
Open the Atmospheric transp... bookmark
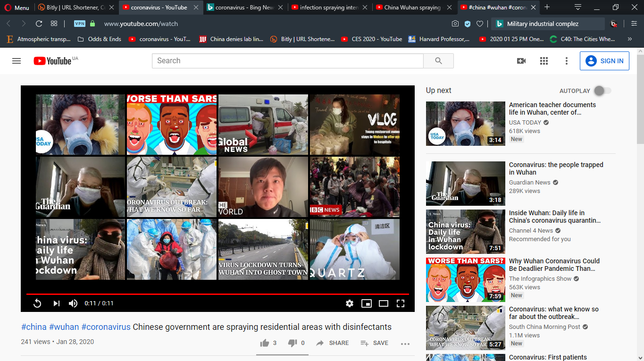click(x=39, y=39)
